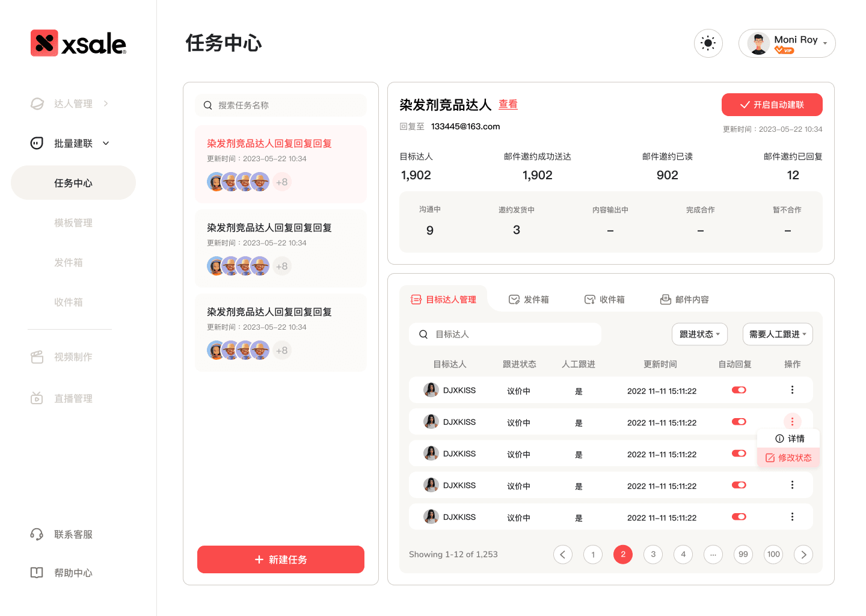Click the light/dark theme sun icon
Image resolution: width=866 pixels, height=616 pixels.
708,43
